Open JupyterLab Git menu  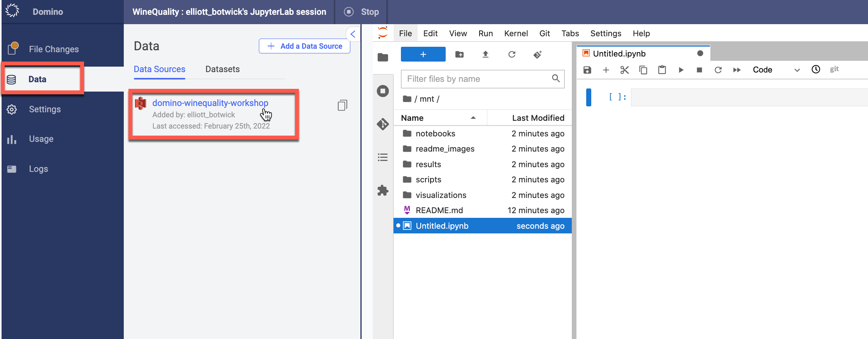click(x=545, y=34)
